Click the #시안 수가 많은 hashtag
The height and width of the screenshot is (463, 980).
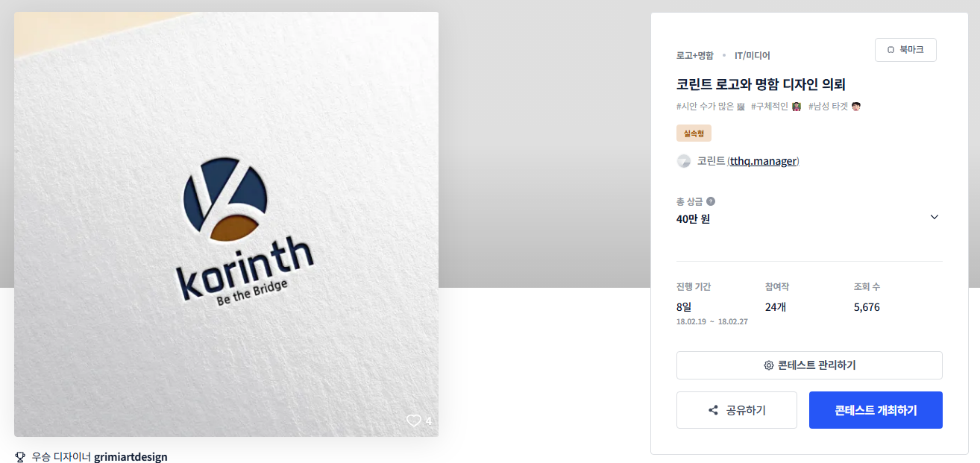coord(711,107)
